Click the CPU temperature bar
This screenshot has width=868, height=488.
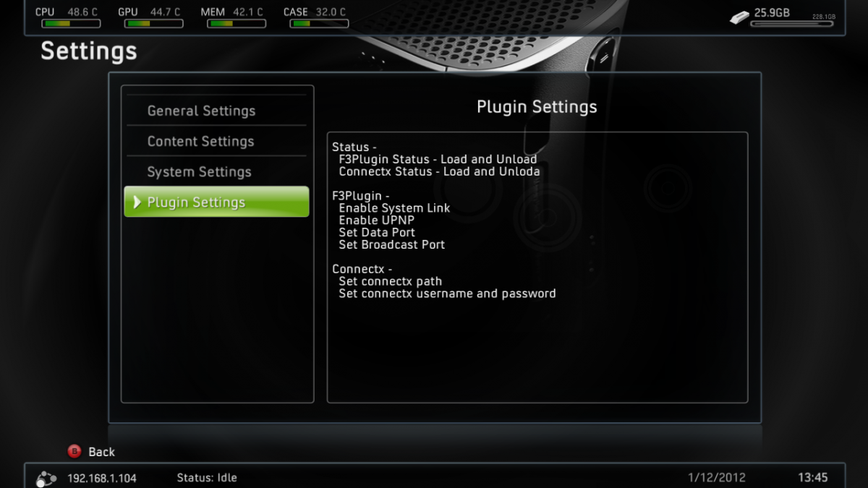(x=71, y=24)
